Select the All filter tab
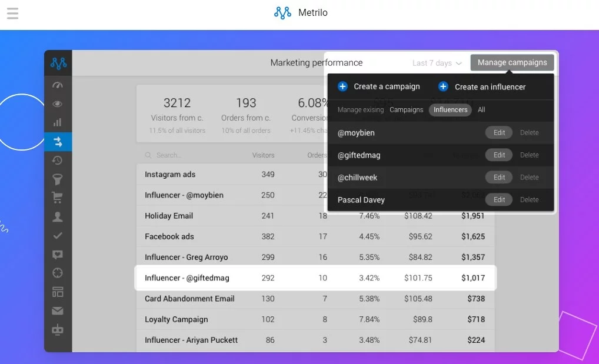Viewport: 599px width, 364px height. 481,109
